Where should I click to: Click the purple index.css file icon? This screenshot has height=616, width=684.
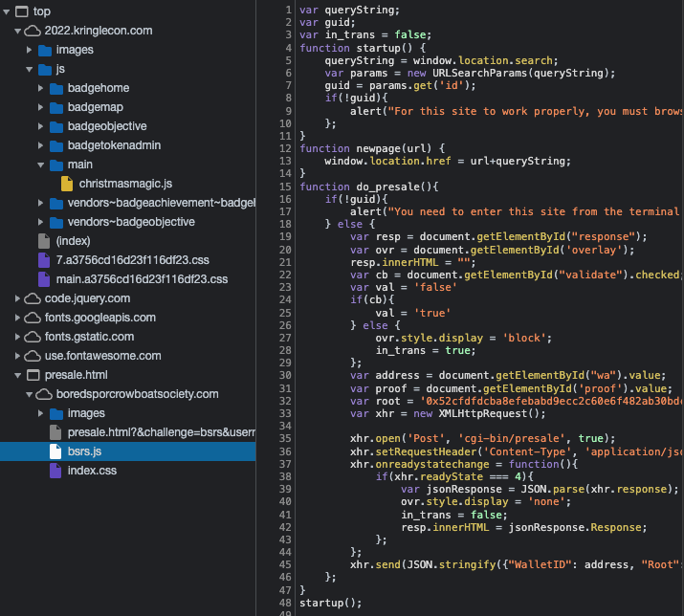55,471
